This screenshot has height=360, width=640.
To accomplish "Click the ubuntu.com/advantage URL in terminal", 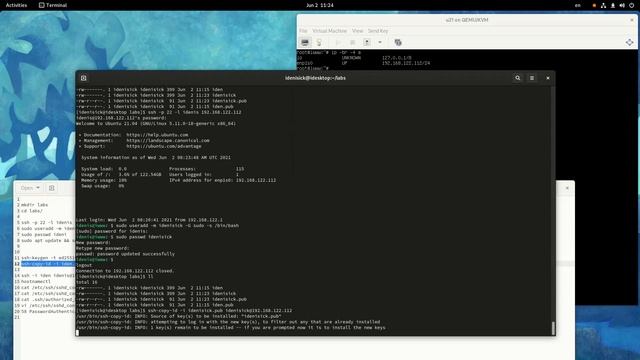I will click(x=164, y=146).
